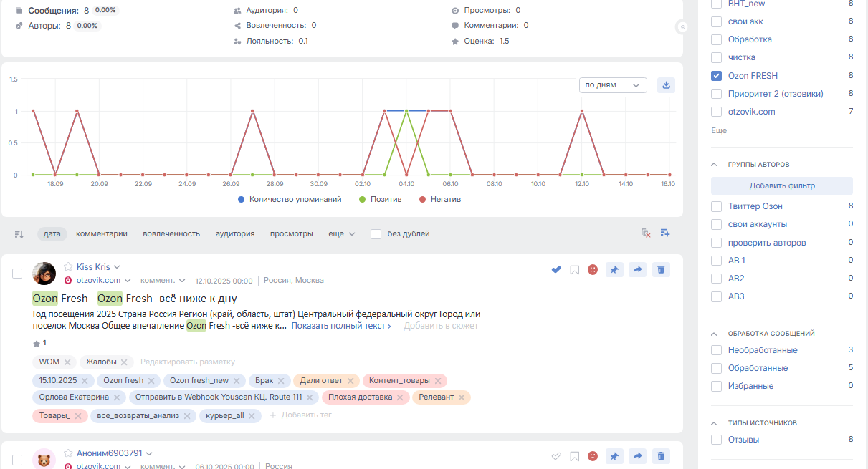Check the 'Твиттер Озон' author group
868x469 pixels.
(x=716, y=206)
